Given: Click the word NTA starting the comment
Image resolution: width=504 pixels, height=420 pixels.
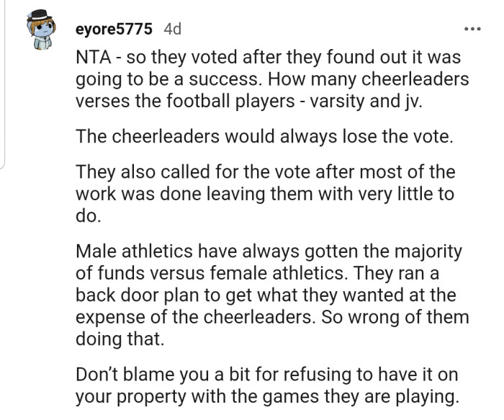Looking at the screenshot, I should pos(91,57).
